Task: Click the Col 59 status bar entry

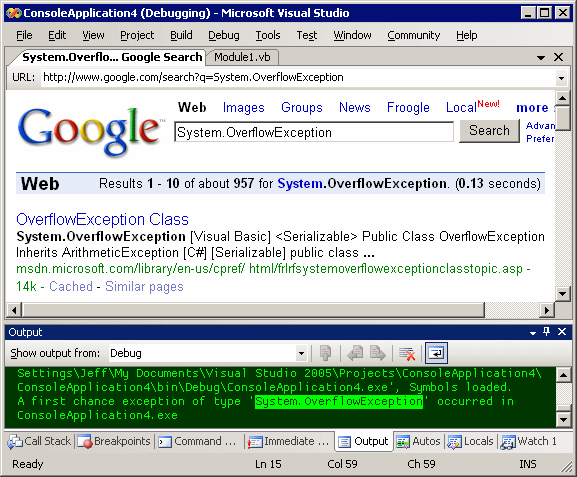Action: (342, 464)
